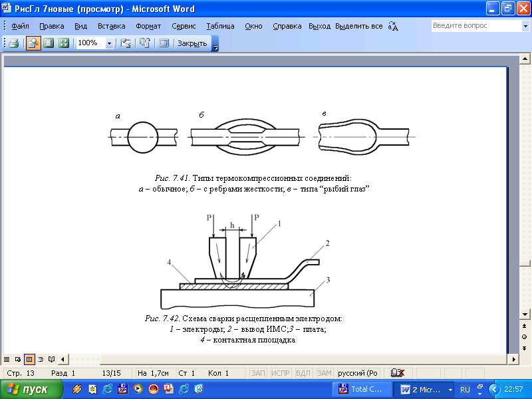
Task: Click the Выход button in menu bar
Action: (x=319, y=26)
